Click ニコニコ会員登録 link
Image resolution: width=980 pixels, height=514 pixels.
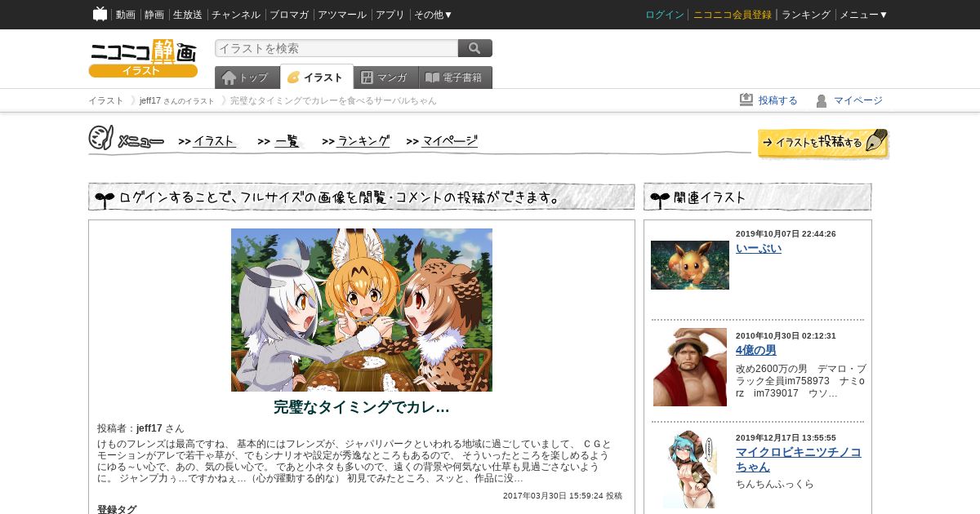coord(733,15)
